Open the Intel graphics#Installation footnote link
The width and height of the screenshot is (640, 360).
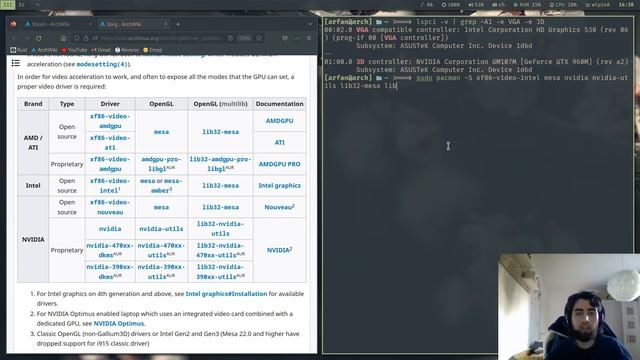tap(226, 294)
